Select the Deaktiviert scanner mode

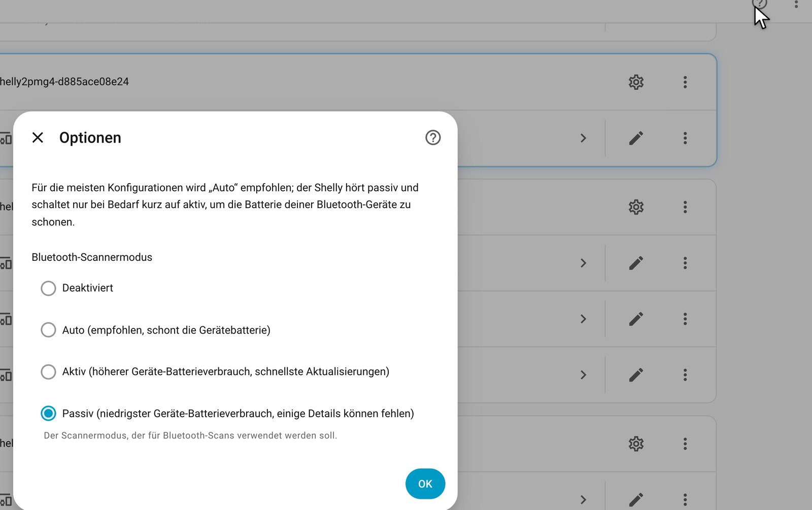tap(48, 288)
